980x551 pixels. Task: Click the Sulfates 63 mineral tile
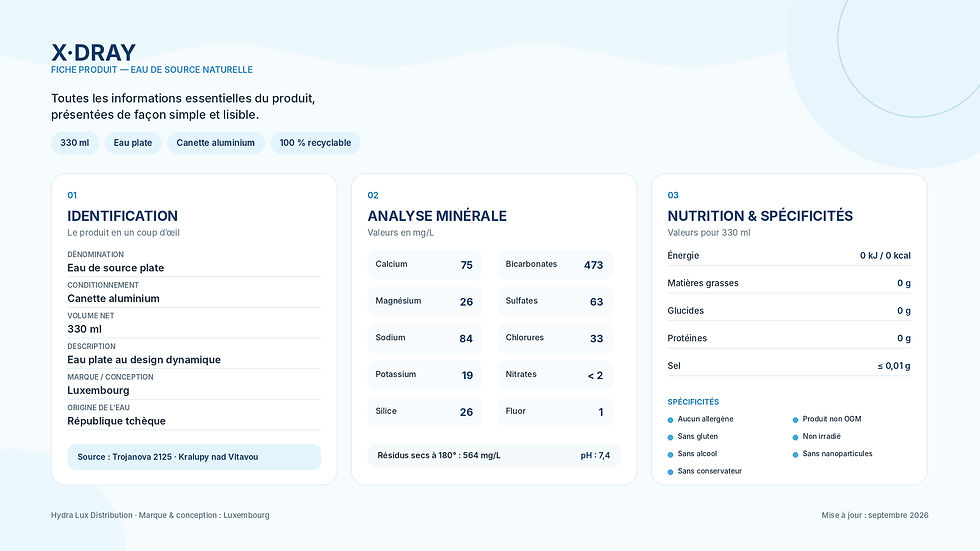pos(555,302)
